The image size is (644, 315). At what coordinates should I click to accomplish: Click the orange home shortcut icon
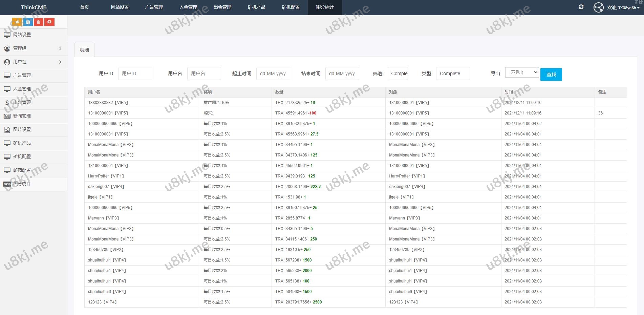tap(17, 22)
